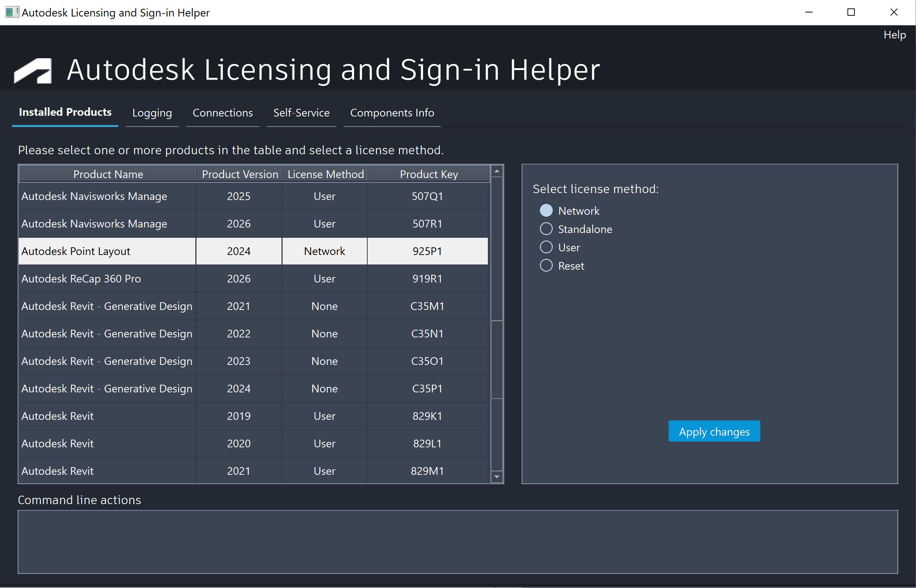The width and height of the screenshot is (916, 588).
Task: Switch to the Logging tab
Action: pos(152,113)
